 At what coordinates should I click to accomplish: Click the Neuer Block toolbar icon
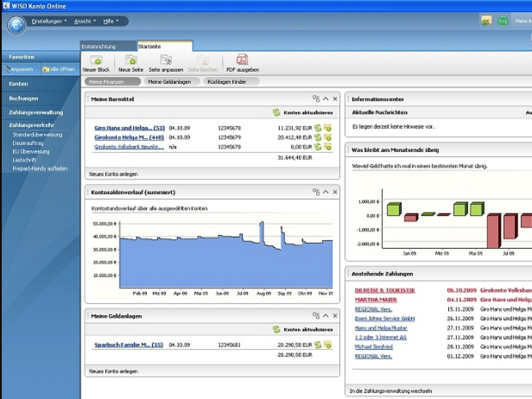[96, 60]
